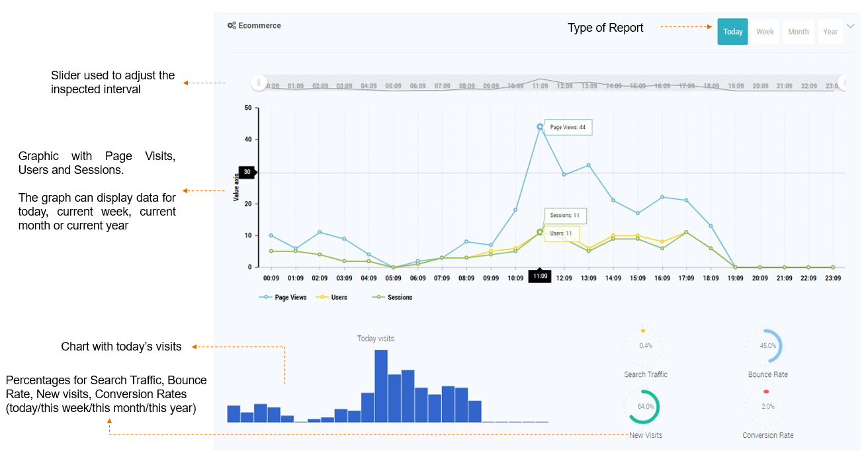Image resolution: width=868 pixels, height=455 pixels.
Task: Switch to the Week report tab
Action: 765,32
